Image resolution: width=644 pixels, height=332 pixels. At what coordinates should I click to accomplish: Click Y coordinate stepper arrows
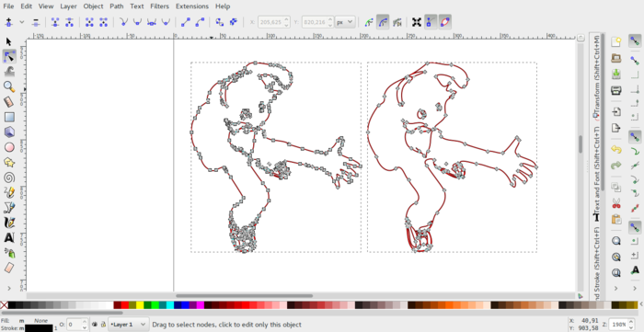click(x=330, y=22)
